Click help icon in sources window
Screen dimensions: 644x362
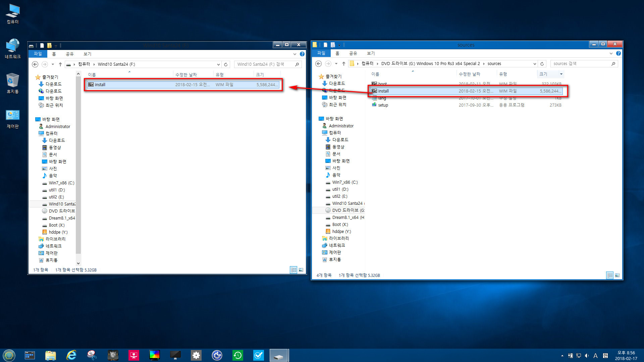[x=619, y=53]
